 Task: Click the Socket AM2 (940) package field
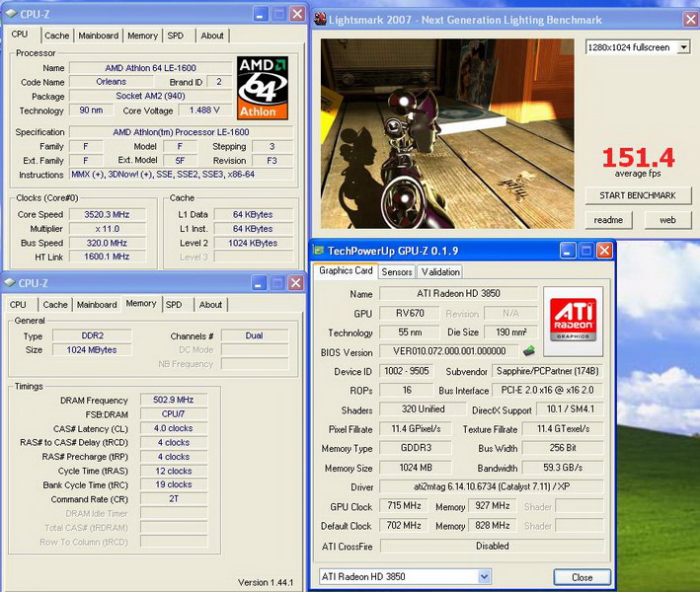tap(150, 96)
